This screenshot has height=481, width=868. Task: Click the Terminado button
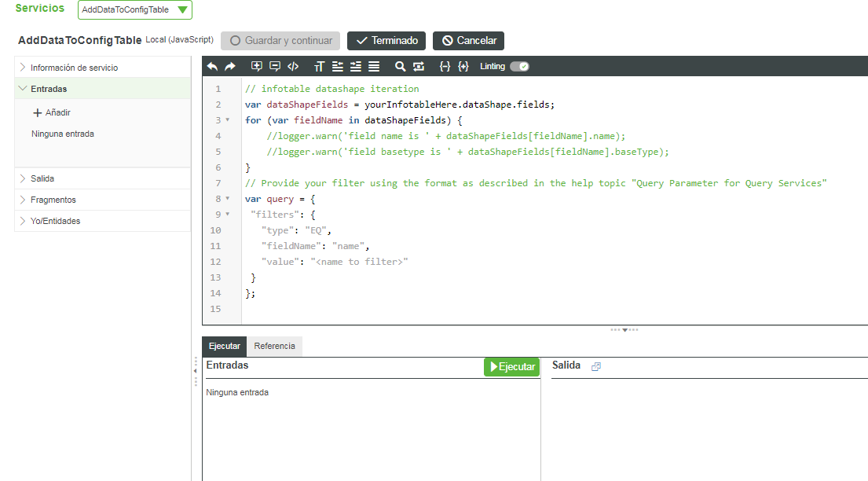pos(386,41)
